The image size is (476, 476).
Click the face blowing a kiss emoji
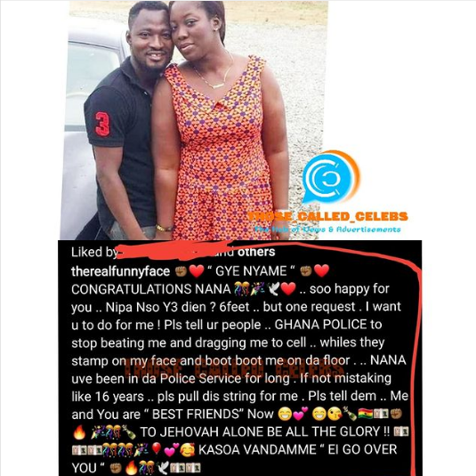click(335, 414)
